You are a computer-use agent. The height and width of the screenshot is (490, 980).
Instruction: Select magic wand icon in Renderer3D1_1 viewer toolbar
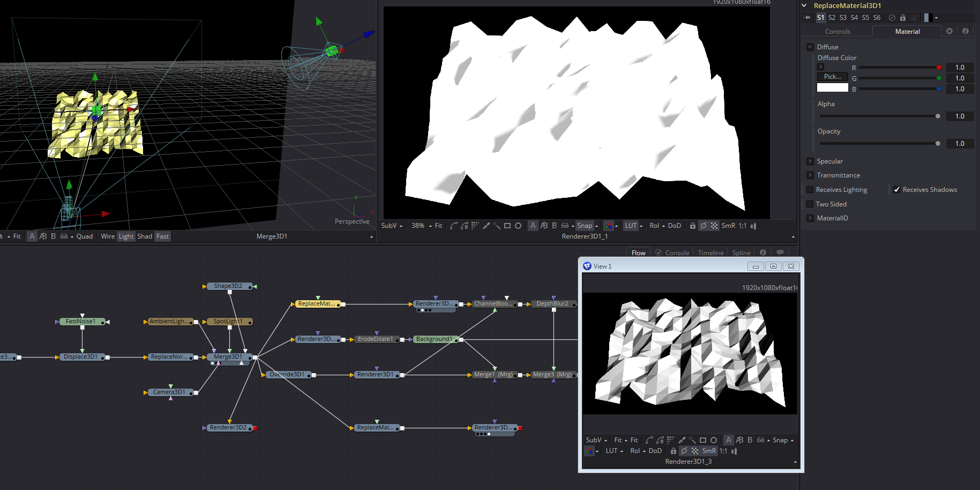[x=497, y=226]
